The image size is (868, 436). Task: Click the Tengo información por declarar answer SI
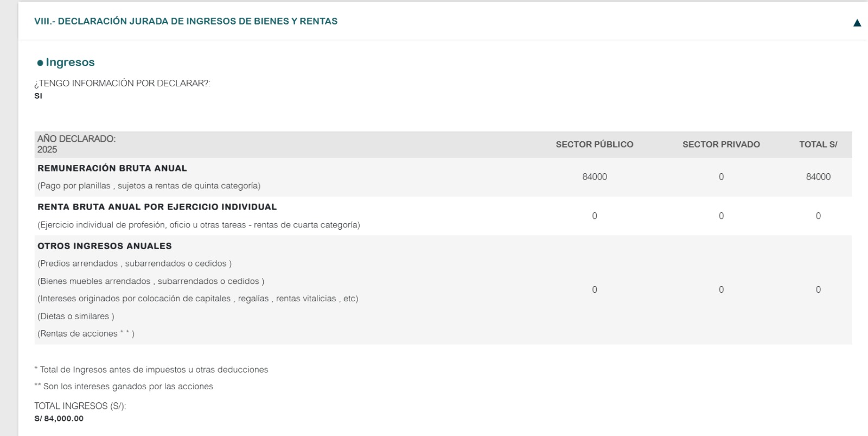tap(38, 96)
